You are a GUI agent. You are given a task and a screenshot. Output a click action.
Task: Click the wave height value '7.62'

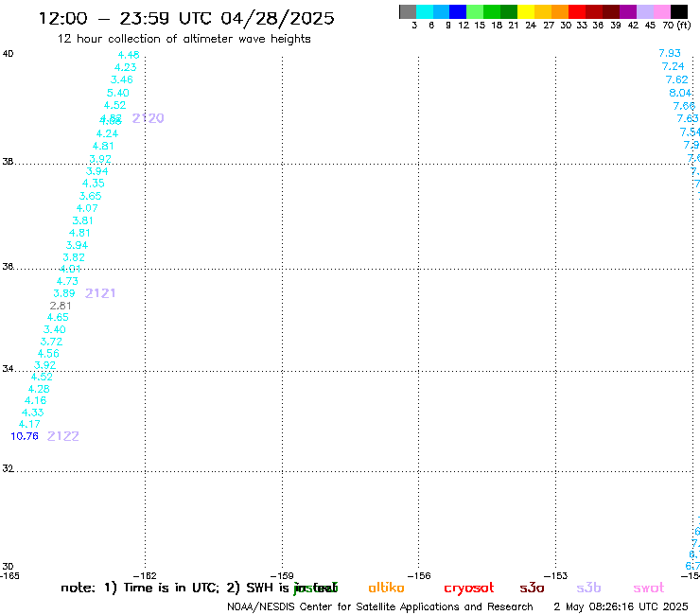[x=676, y=79]
